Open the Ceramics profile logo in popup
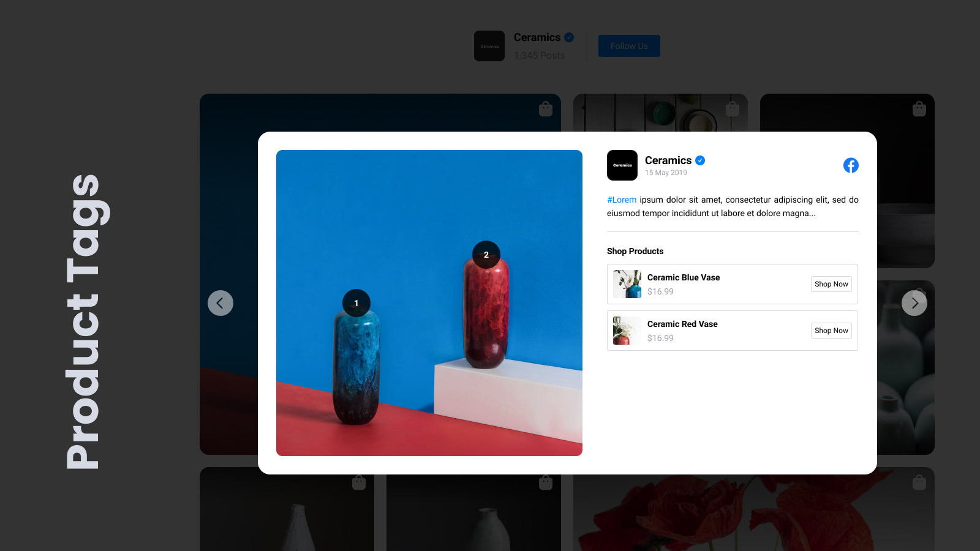 (x=622, y=165)
